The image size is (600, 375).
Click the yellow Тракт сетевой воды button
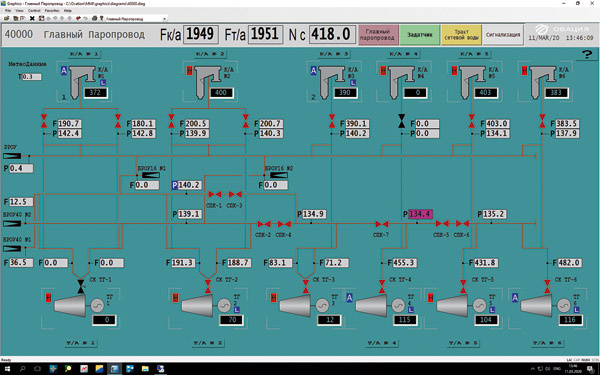[461, 35]
